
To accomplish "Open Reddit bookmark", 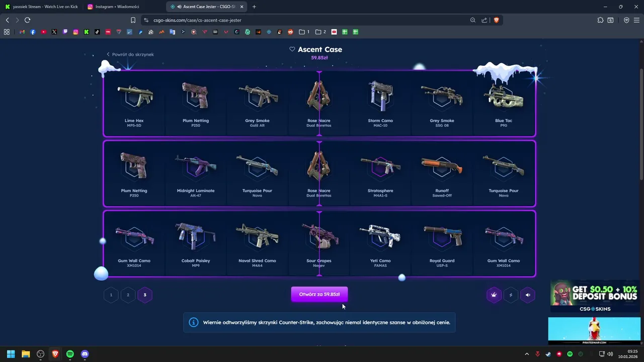I will [x=290, y=32].
